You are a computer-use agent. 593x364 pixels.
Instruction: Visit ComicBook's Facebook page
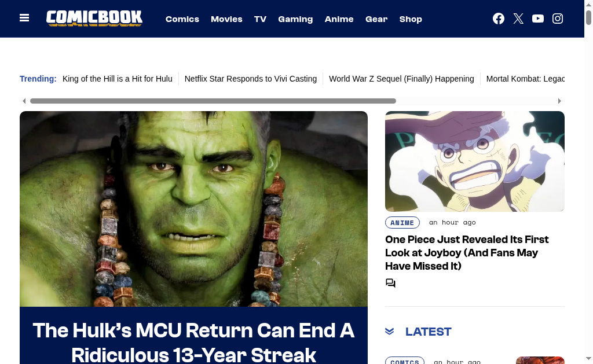(x=499, y=19)
